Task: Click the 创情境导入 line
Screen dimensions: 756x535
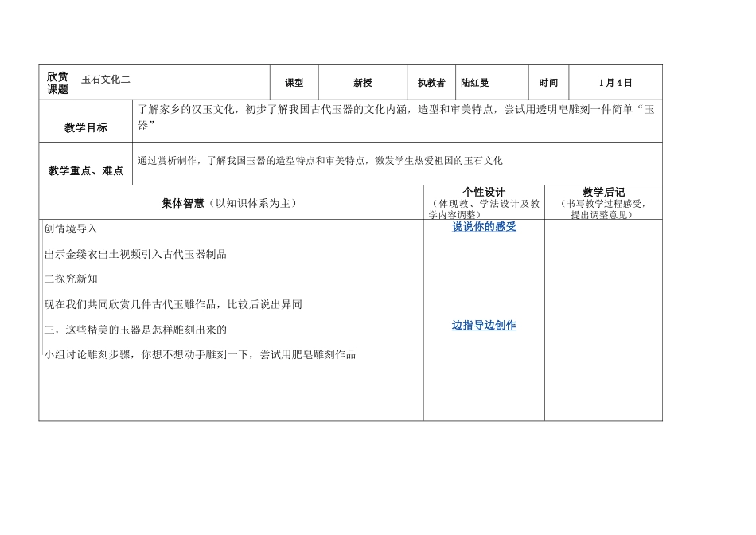Action: point(72,228)
